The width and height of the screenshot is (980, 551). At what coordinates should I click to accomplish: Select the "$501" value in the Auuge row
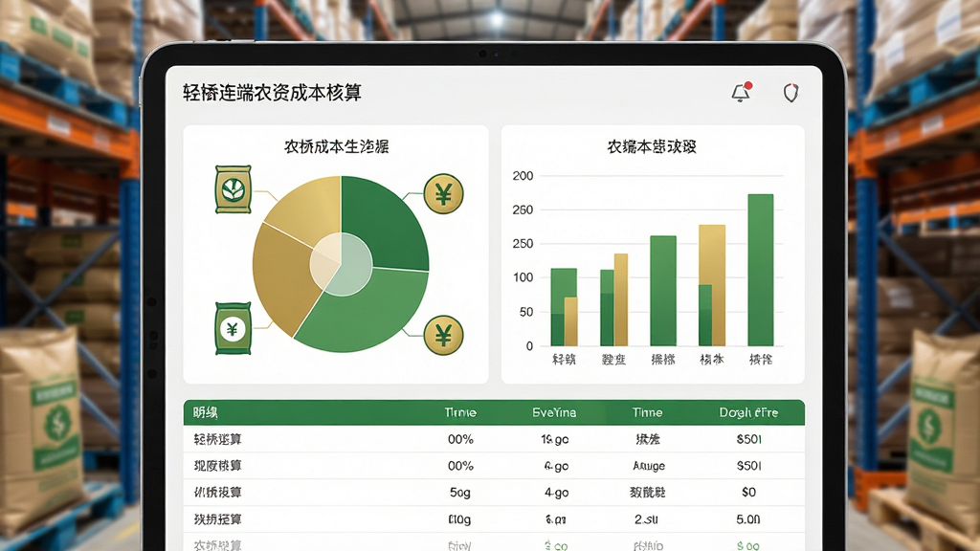pos(748,466)
